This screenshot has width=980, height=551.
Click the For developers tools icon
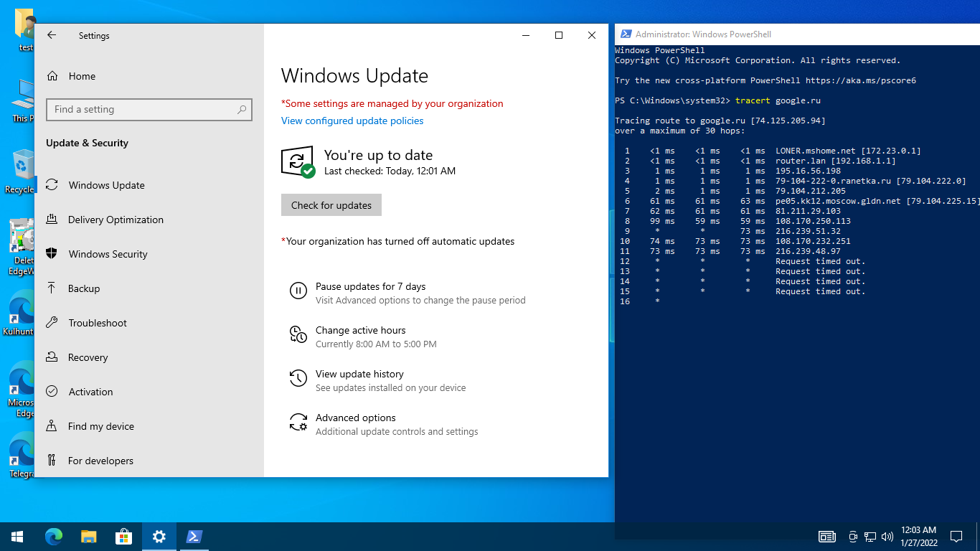[x=52, y=461]
